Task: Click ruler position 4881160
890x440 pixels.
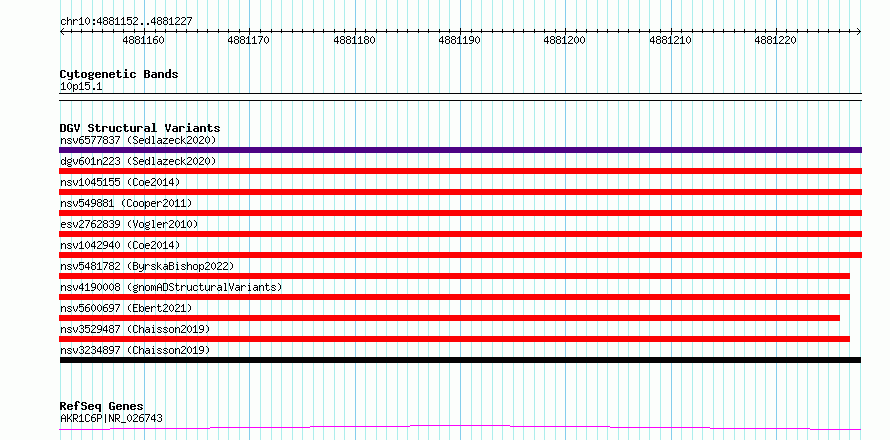Action: (144, 41)
